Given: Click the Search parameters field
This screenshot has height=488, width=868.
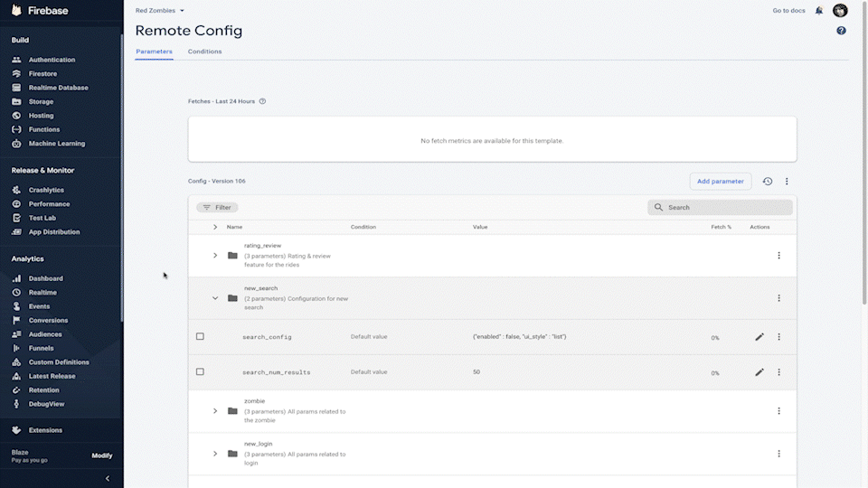Looking at the screenshot, I should click(x=720, y=208).
